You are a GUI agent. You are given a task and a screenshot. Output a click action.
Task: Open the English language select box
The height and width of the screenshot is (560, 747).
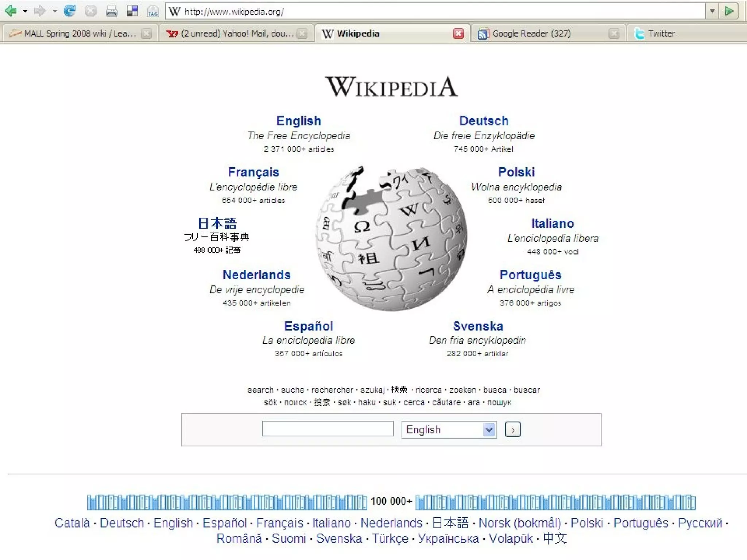tap(449, 429)
